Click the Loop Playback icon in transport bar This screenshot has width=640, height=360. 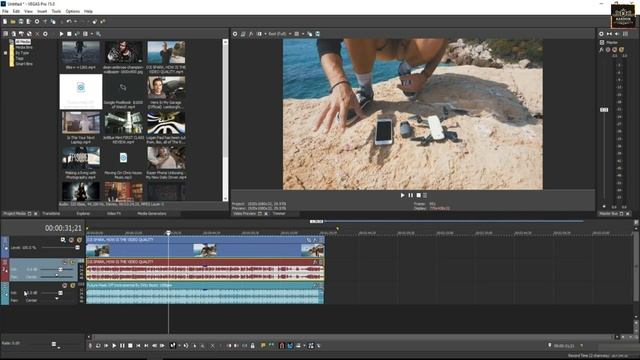98,346
